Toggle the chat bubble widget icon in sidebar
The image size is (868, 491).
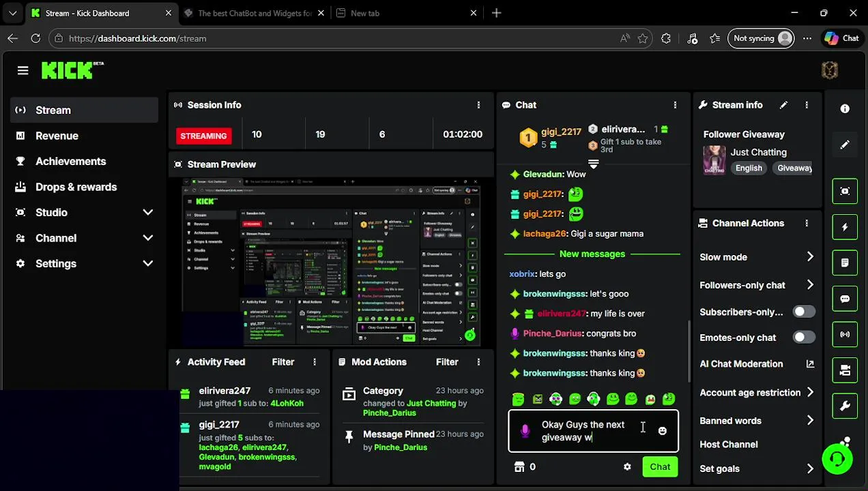pyautogui.click(x=845, y=299)
